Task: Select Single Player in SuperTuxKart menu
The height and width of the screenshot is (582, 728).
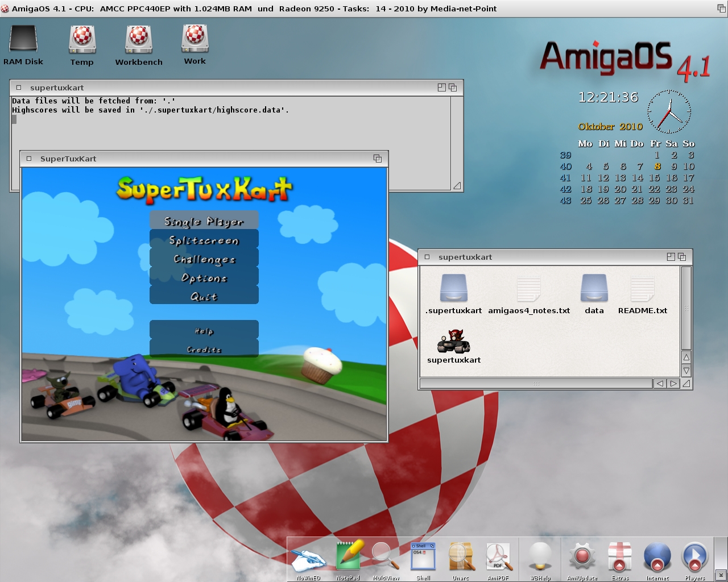Action: coord(204,221)
